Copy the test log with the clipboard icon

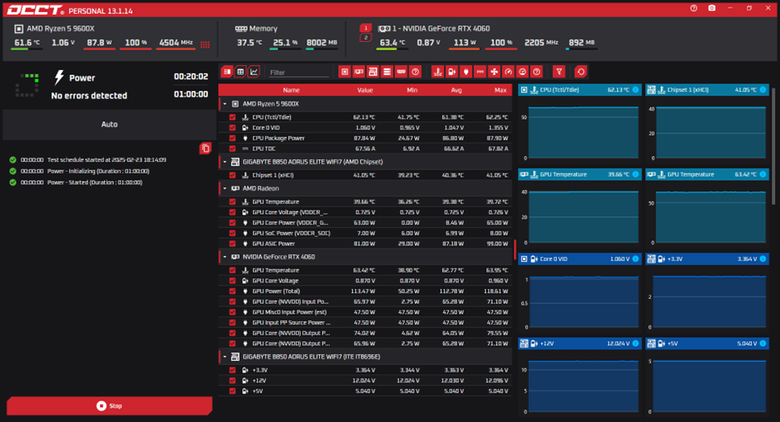click(x=205, y=148)
